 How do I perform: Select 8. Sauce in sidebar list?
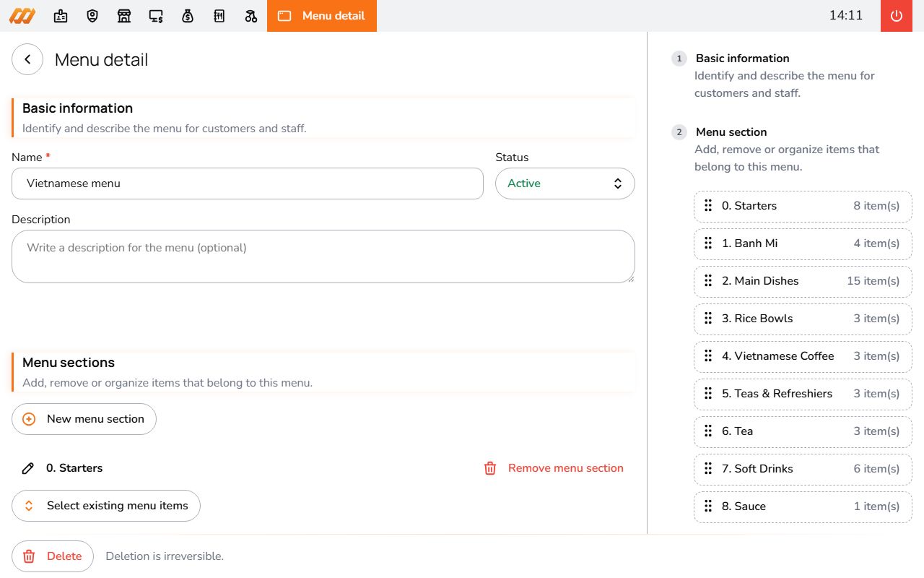click(803, 506)
